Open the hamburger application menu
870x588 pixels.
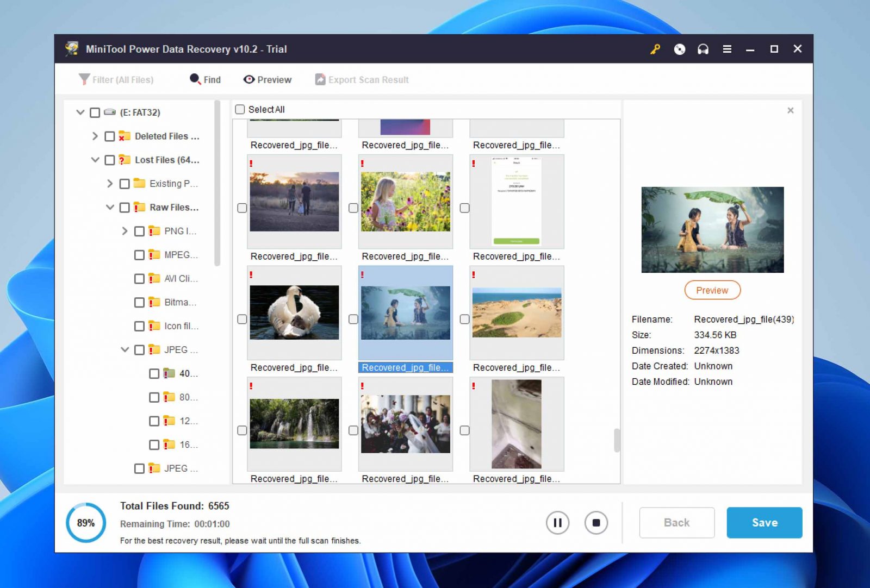726,49
